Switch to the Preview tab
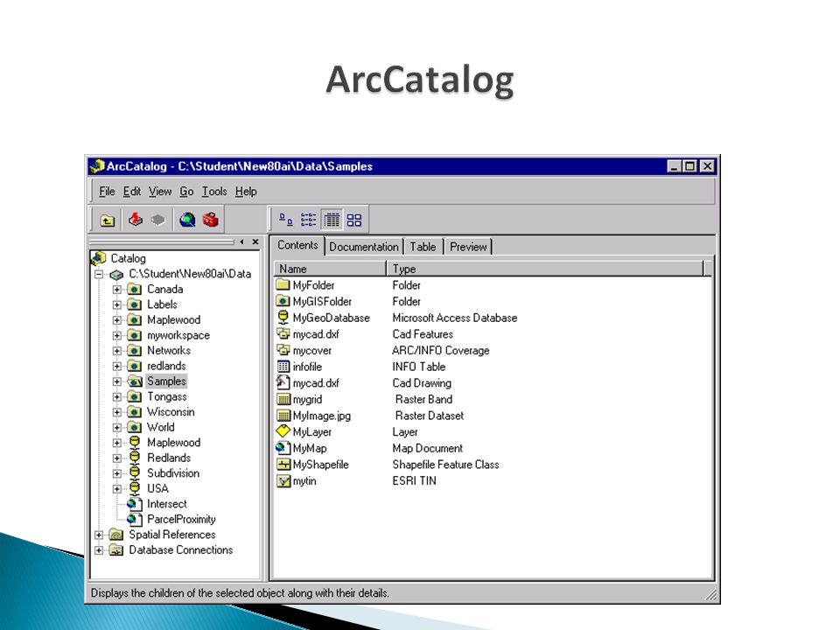Screen dimensions: 840x630 468,247
